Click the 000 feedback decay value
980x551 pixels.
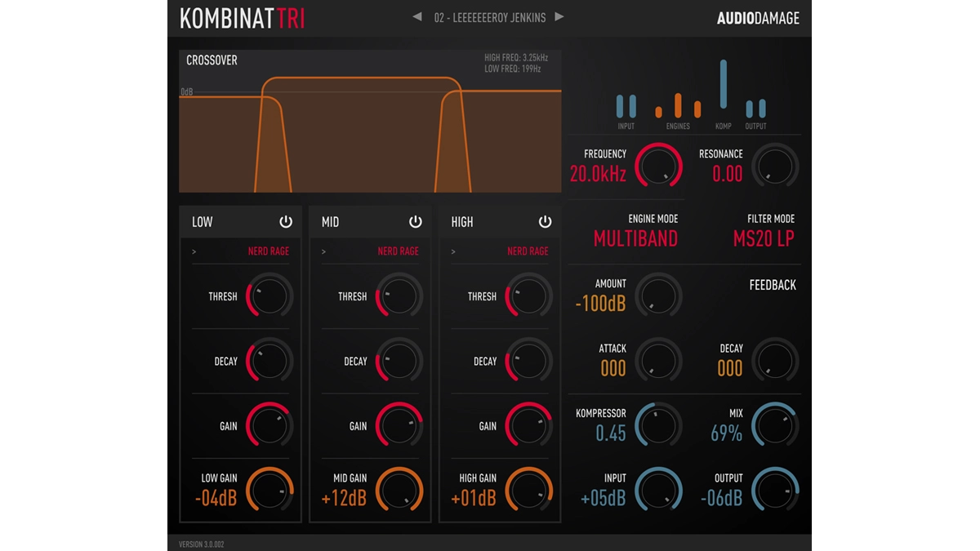(x=730, y=368)
